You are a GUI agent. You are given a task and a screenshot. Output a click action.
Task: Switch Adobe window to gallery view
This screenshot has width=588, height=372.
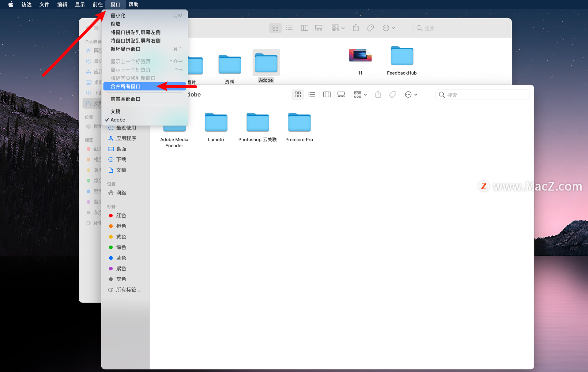[341, 94]
